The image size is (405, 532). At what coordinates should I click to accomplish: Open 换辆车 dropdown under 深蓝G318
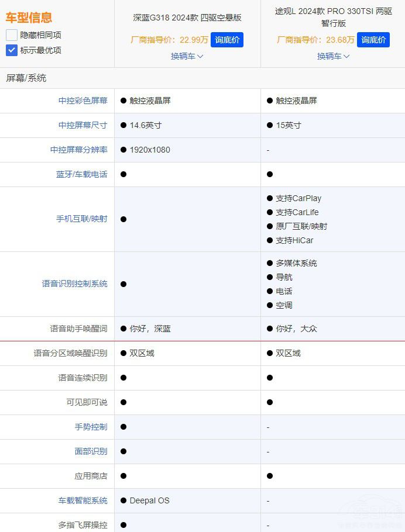(187, 56)
